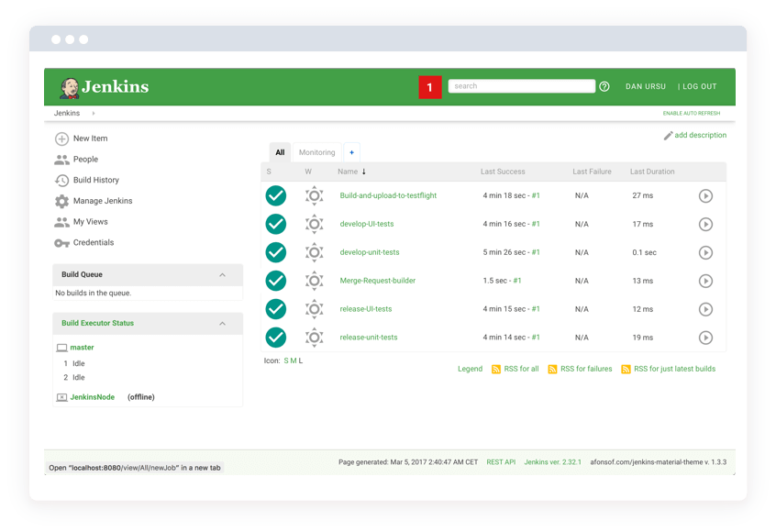Click the offline JenkinsNode computer icon

[61, 397]
